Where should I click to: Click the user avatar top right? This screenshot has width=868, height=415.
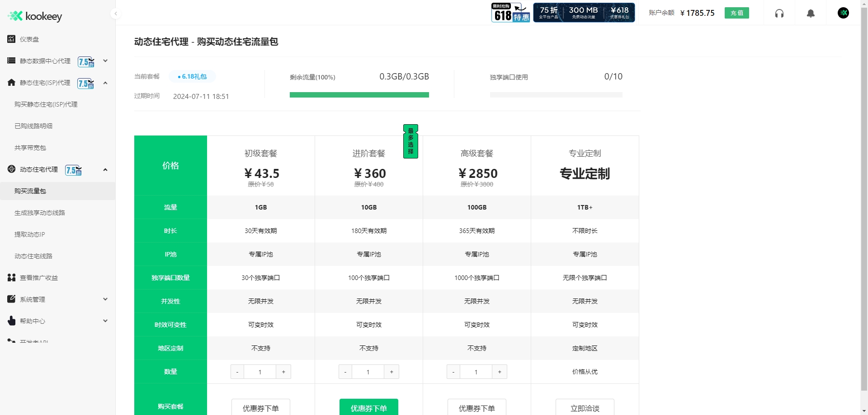click(x=844, y=13)
